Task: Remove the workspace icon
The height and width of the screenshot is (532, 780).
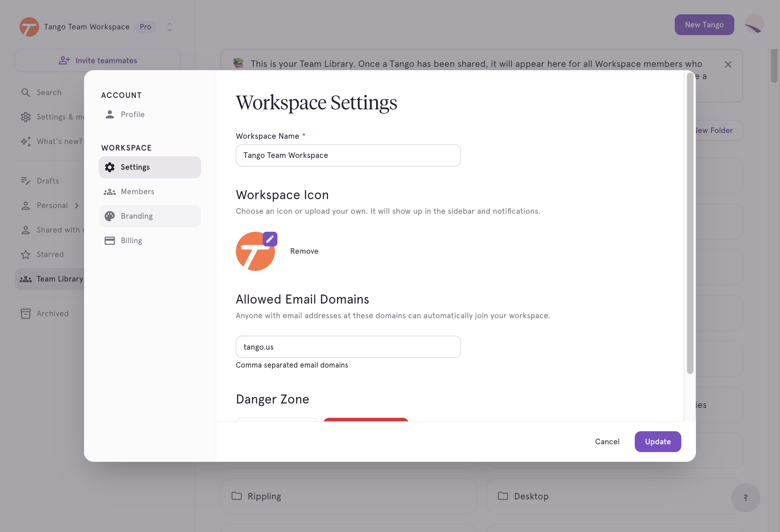Action: tap(304, 251)
